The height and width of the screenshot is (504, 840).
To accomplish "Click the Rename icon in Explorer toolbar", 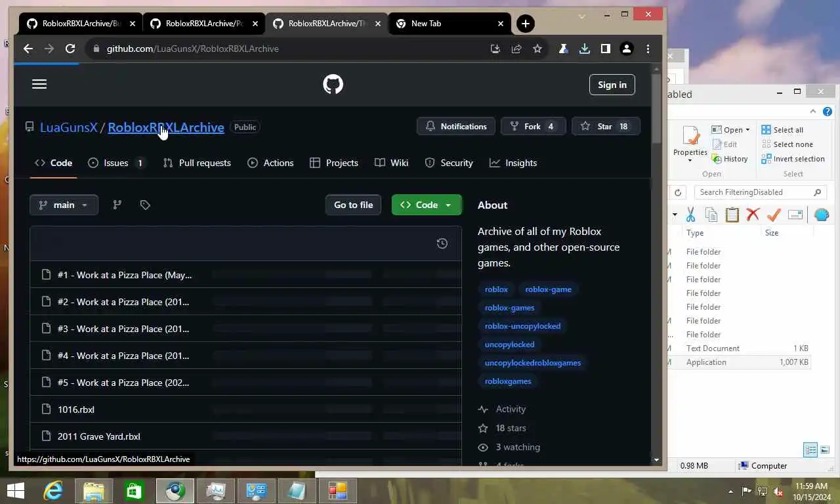I will (x=795, y=215).
